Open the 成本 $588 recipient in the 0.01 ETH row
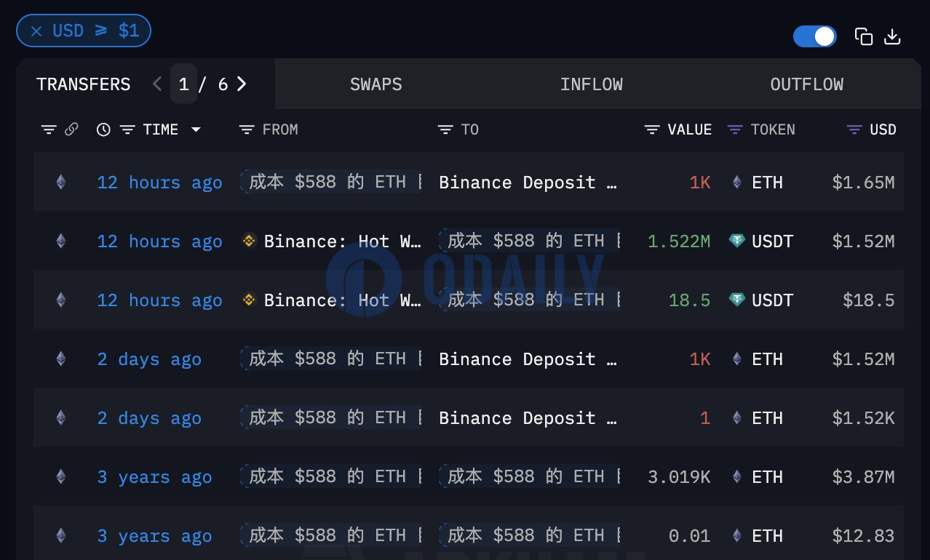Image resolution: width=930 pixels, height=560 pixels. click(530, 535)
